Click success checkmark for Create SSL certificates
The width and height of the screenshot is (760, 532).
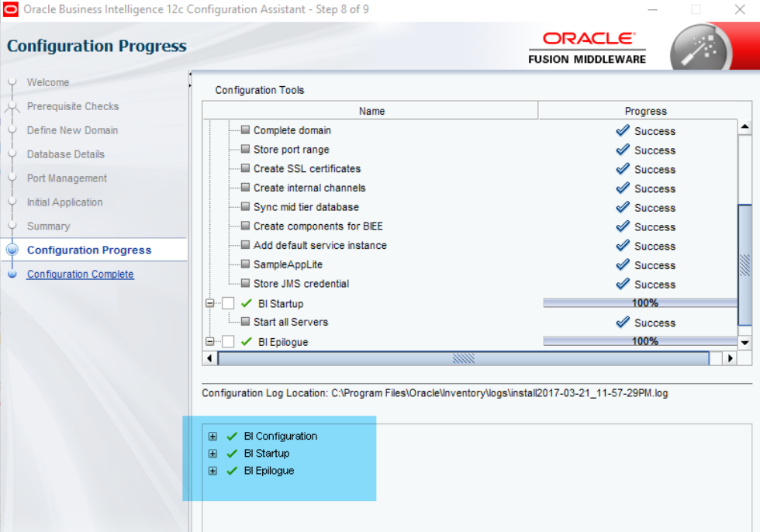622,168
